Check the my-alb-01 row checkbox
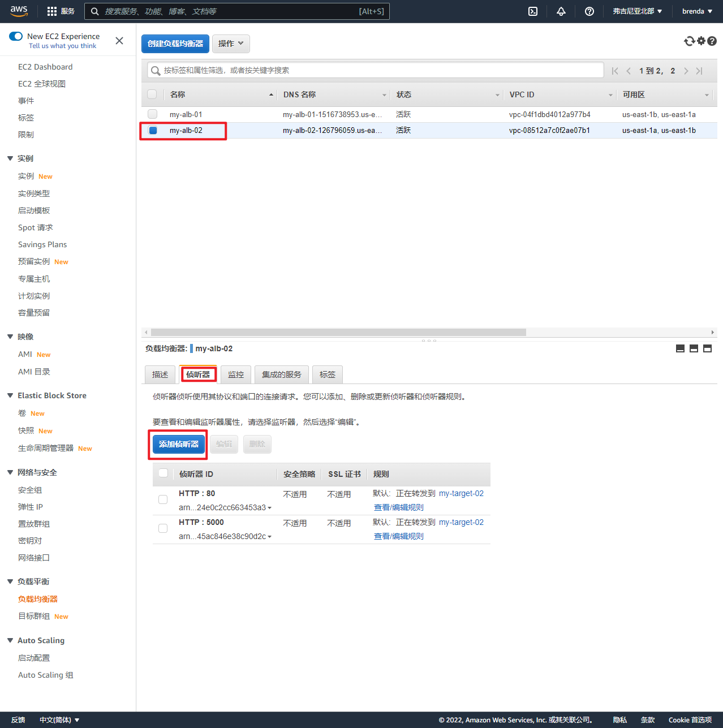The width and height of the screenshot is (723, 728). (153, 114)
